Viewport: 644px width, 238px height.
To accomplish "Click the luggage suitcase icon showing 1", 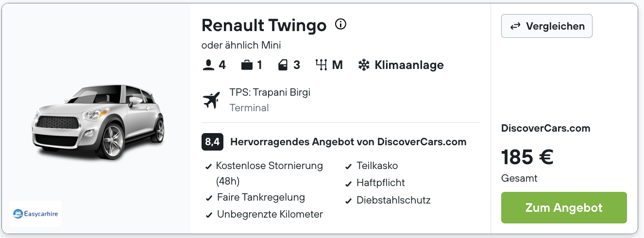I will (247, 65).
